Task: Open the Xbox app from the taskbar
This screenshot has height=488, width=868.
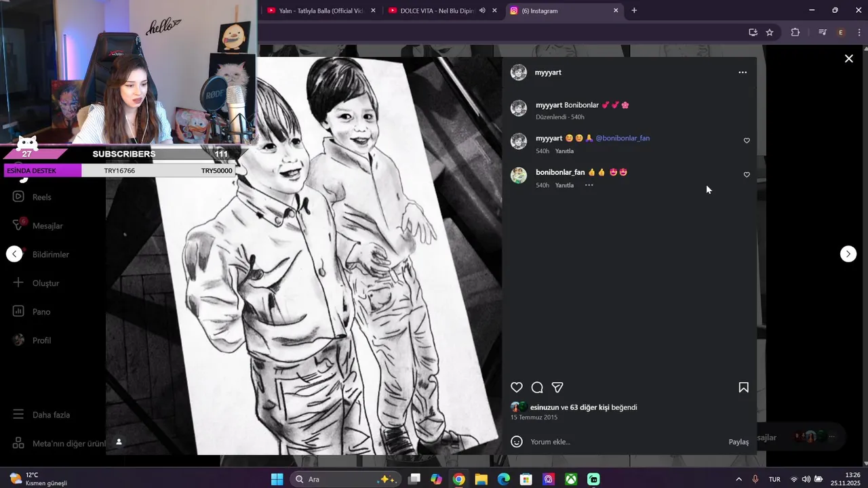Action: point(571,479)
